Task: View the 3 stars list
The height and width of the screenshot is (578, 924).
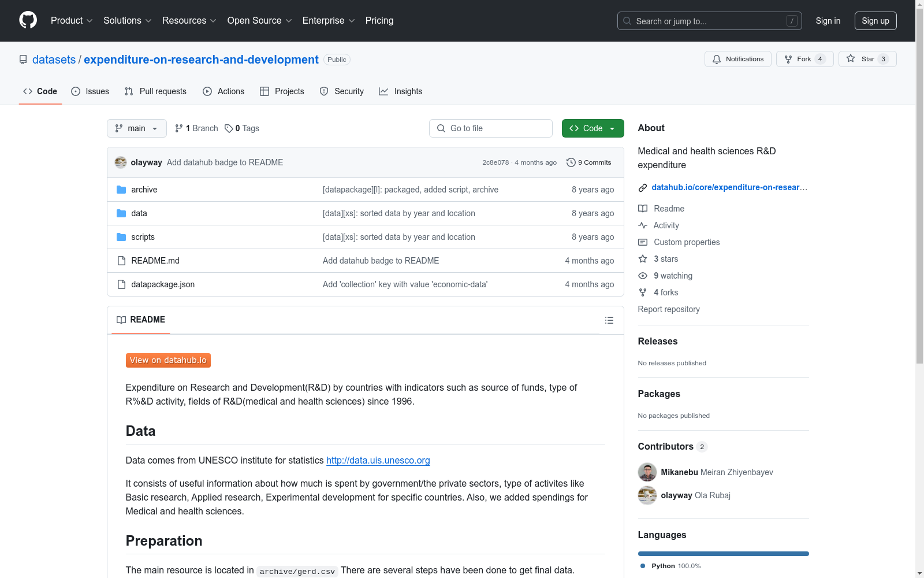Action: [x=658, y=259]
